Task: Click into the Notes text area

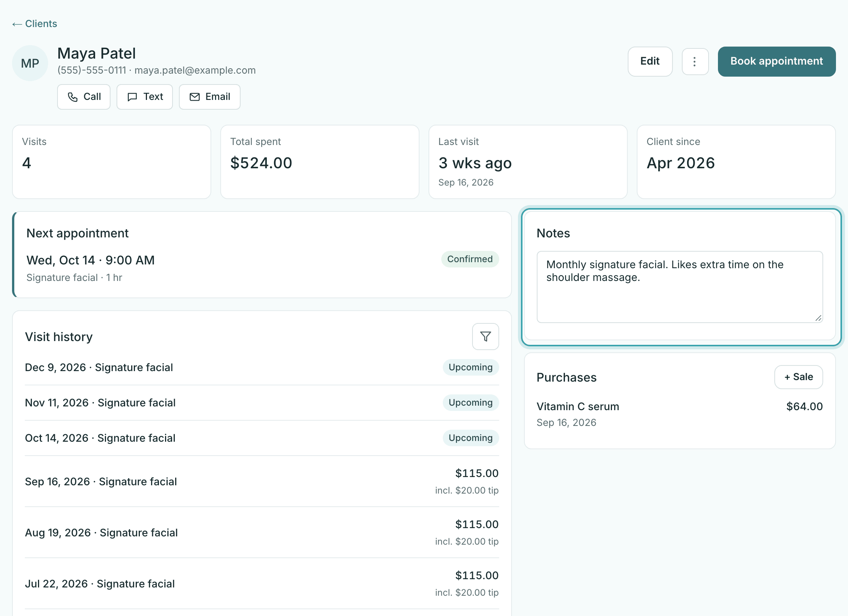Action: click(680, 287)
